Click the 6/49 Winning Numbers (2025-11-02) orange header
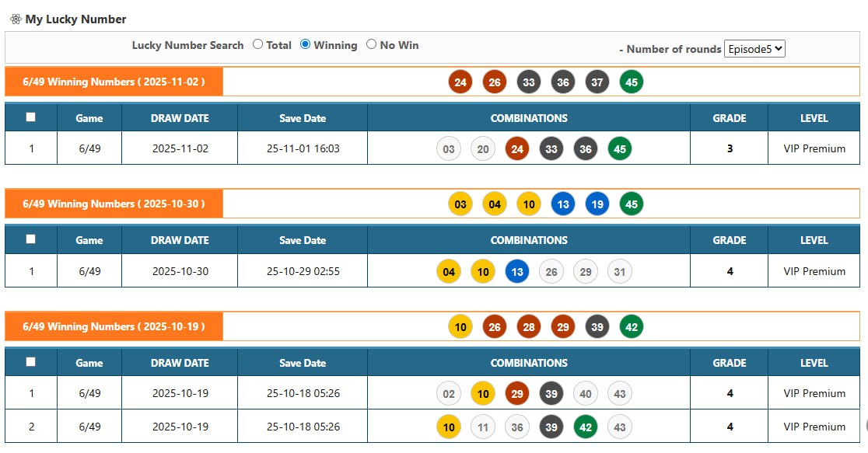Viewport: 868px width, 453px height. (114, 82)
